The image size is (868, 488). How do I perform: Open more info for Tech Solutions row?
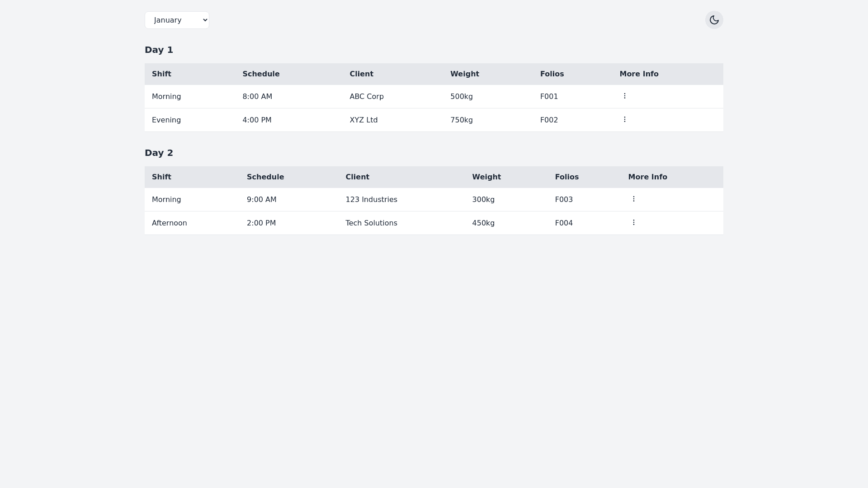point(633,222)
